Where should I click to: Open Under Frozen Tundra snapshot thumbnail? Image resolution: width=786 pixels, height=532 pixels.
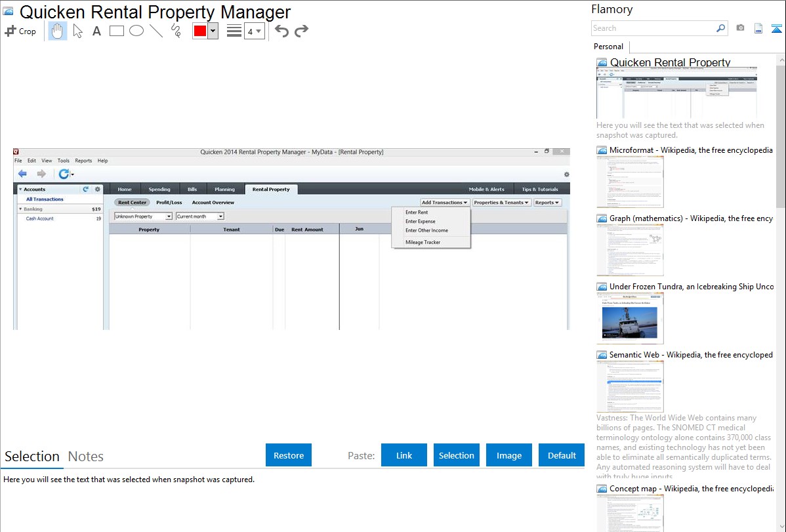point(630,318)
